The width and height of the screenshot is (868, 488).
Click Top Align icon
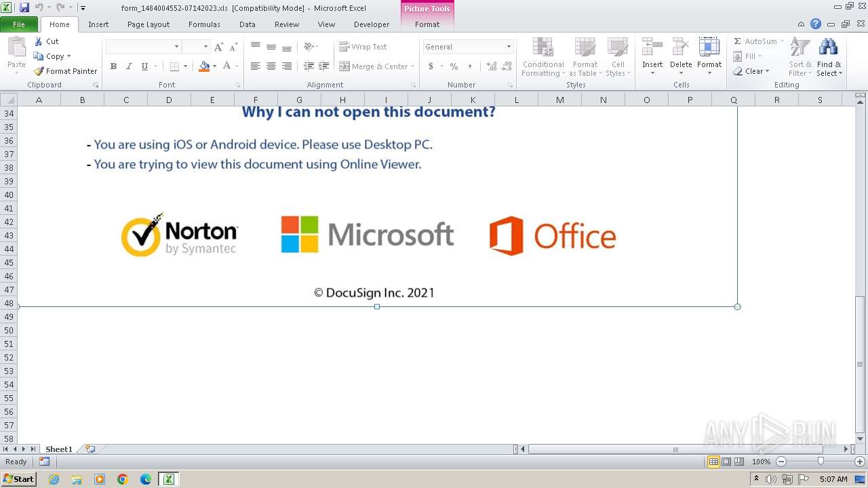coord(256,47)
